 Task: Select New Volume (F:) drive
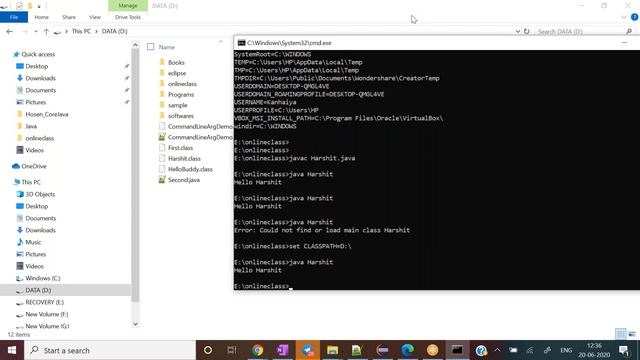click(47, 314)
